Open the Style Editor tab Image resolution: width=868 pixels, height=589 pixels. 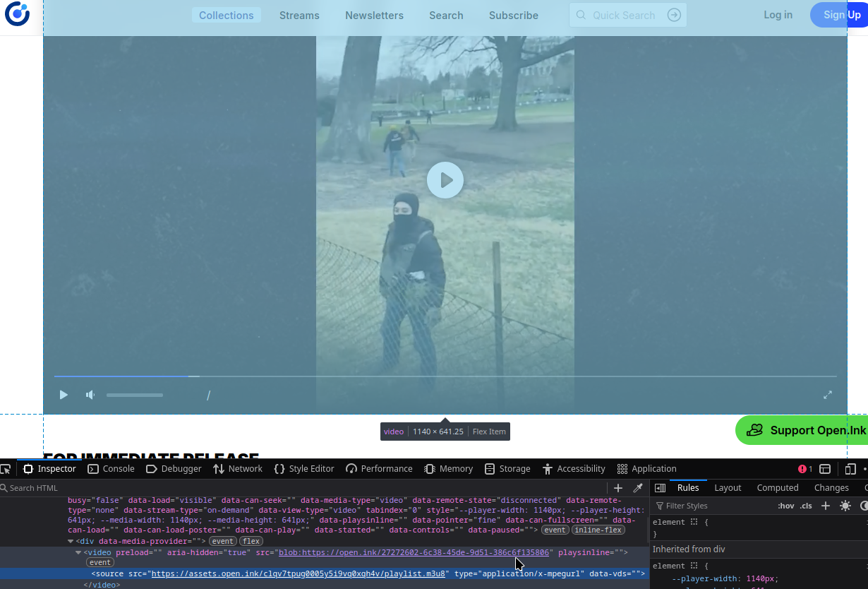pyautogui.click(x=304, y=469)
